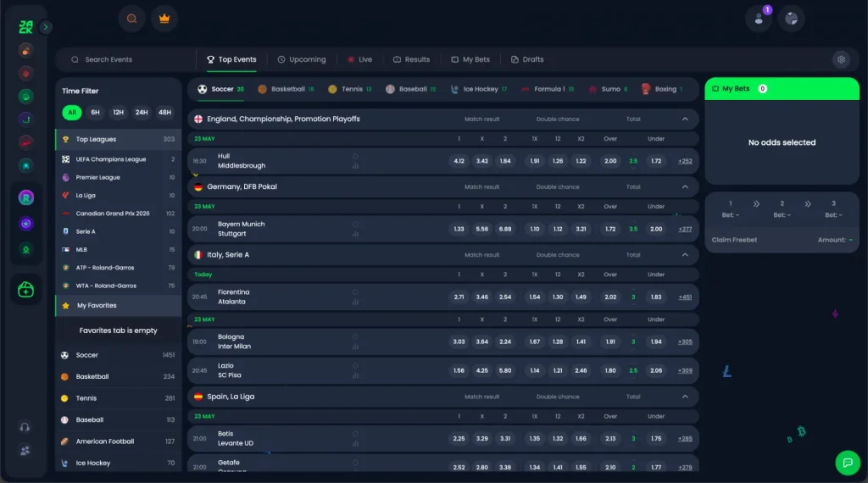Collapse England Championship Promotion Playoffs section

coord(685,119)
